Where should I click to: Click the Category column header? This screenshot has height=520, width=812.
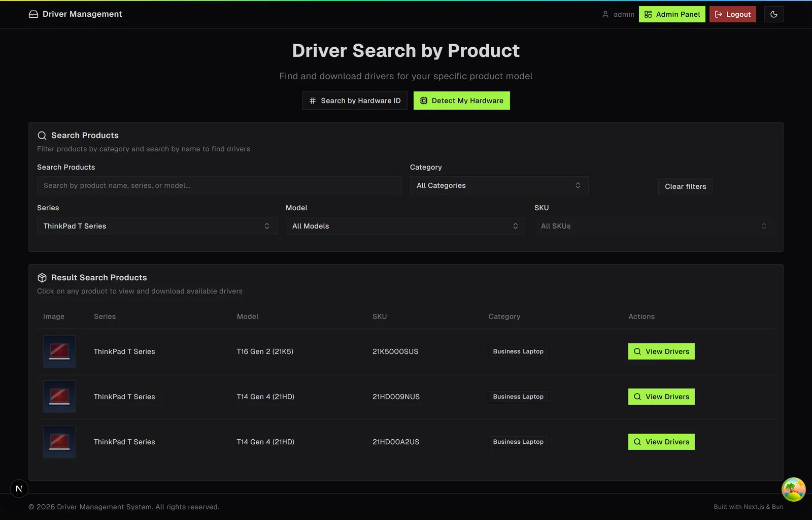504,316
